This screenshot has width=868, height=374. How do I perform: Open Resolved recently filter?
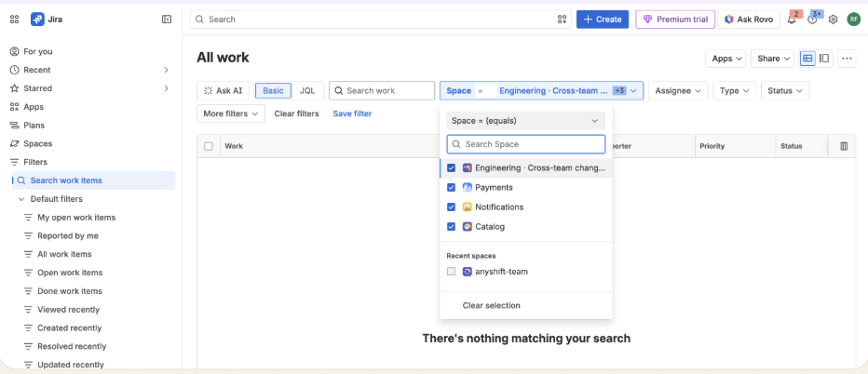72,346
